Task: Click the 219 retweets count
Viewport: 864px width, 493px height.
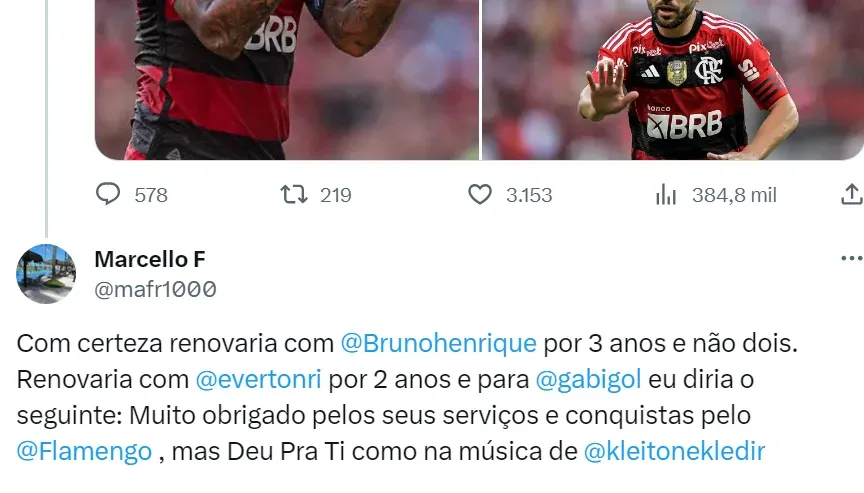Action: click(336, 195)
